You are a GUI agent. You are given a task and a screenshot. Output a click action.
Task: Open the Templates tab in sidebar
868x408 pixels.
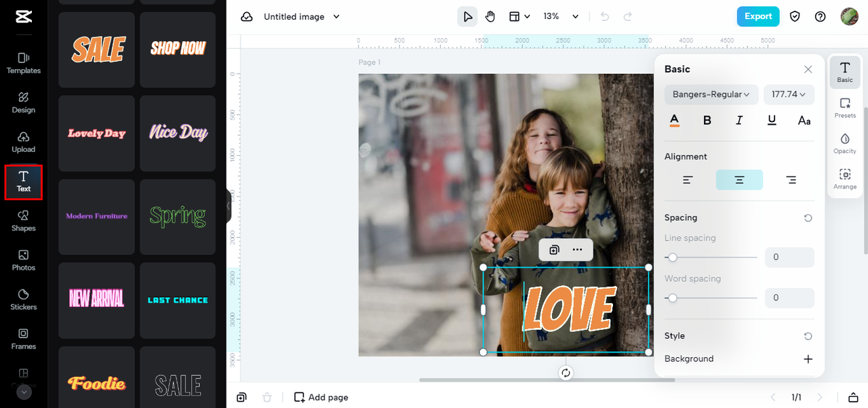[24, 63]
